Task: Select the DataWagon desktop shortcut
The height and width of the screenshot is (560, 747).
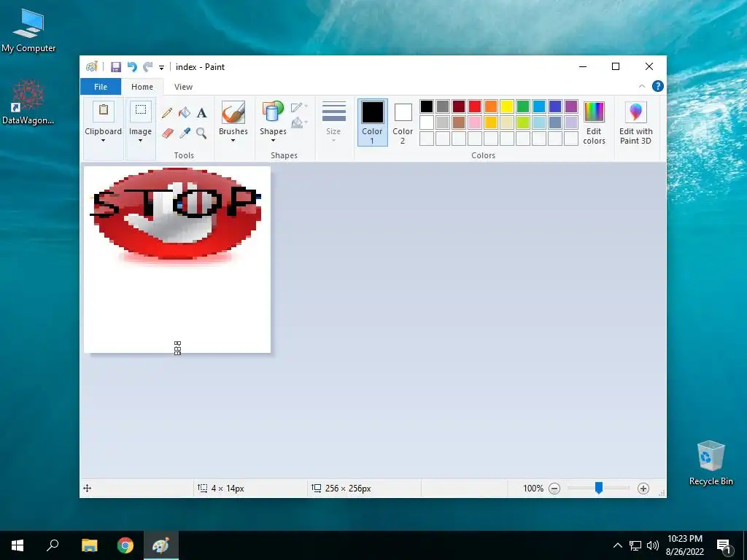Action: (28, 102)
